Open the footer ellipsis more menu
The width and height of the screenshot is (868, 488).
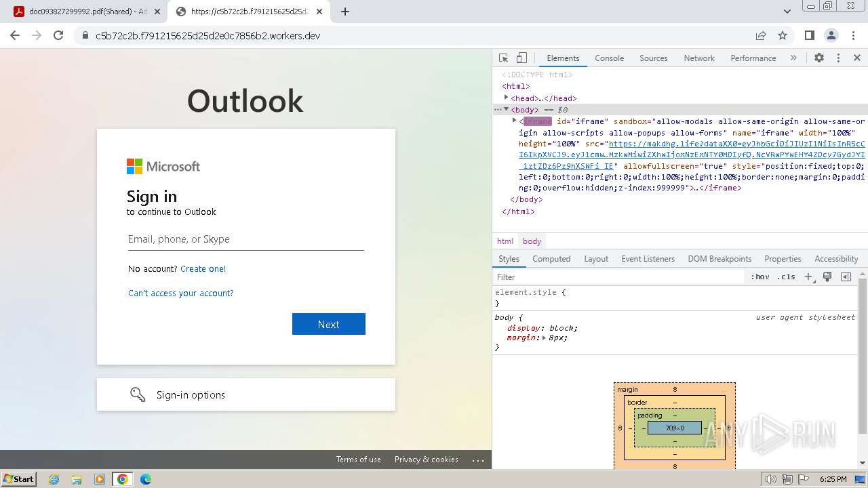[478, 460]
